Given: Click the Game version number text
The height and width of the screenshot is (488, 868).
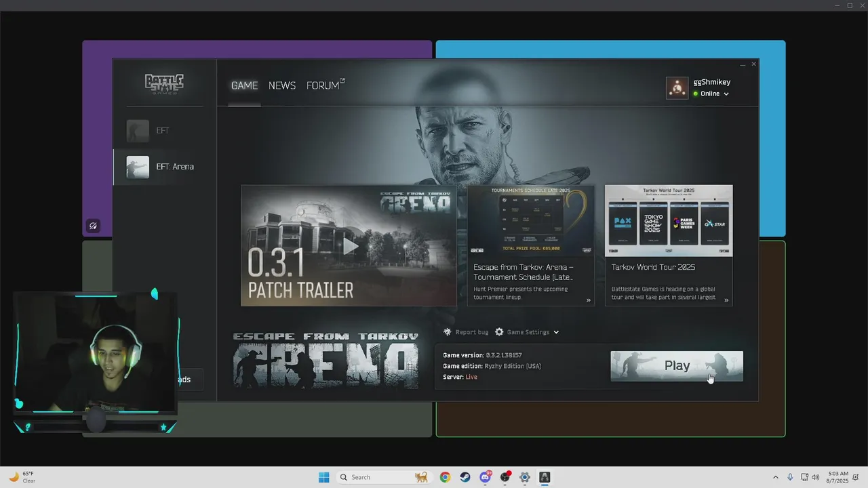Looking at the screenshot, I should point(504,355).
